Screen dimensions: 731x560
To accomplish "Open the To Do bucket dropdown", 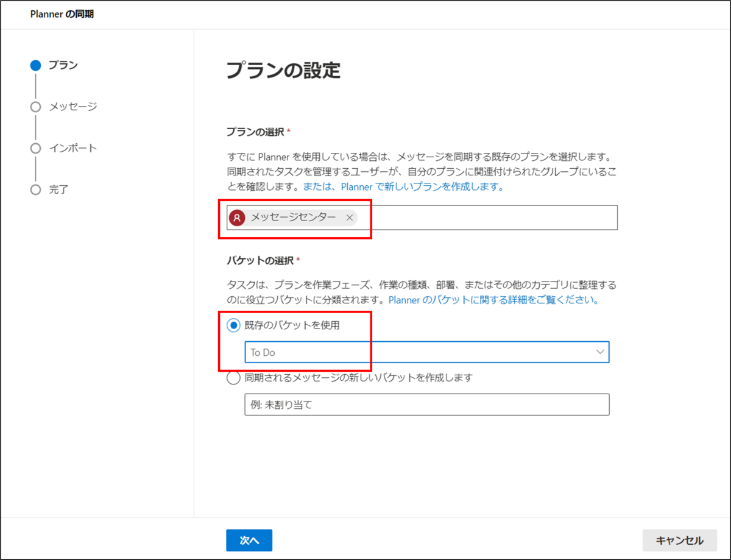I will [x=427, y=352].
